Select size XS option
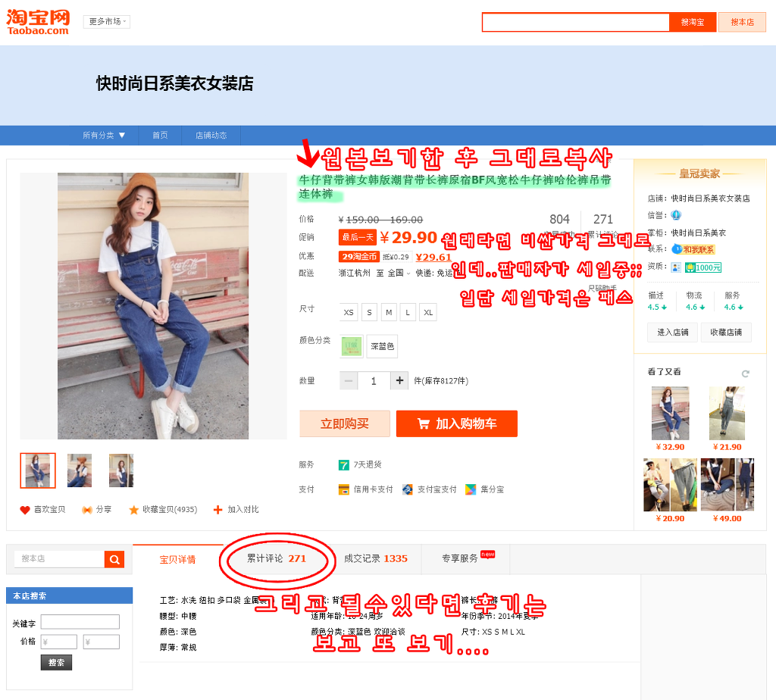Screen dimensions: 776x700 point(349,313)
